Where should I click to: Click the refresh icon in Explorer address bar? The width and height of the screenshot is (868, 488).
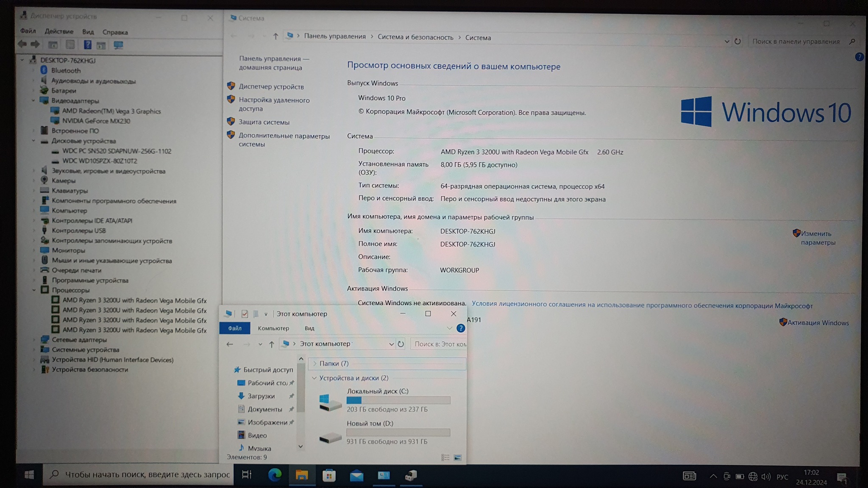pos(401,344)
